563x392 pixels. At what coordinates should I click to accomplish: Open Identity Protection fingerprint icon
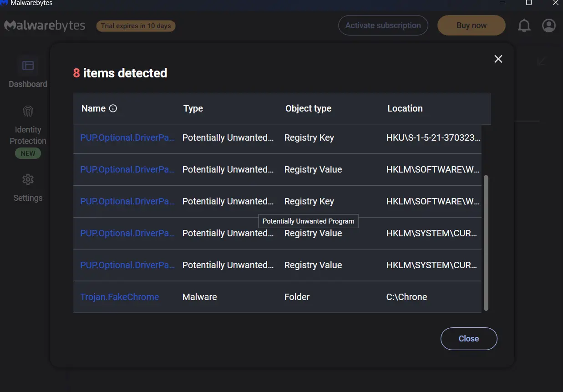click(x=28, y=112)
